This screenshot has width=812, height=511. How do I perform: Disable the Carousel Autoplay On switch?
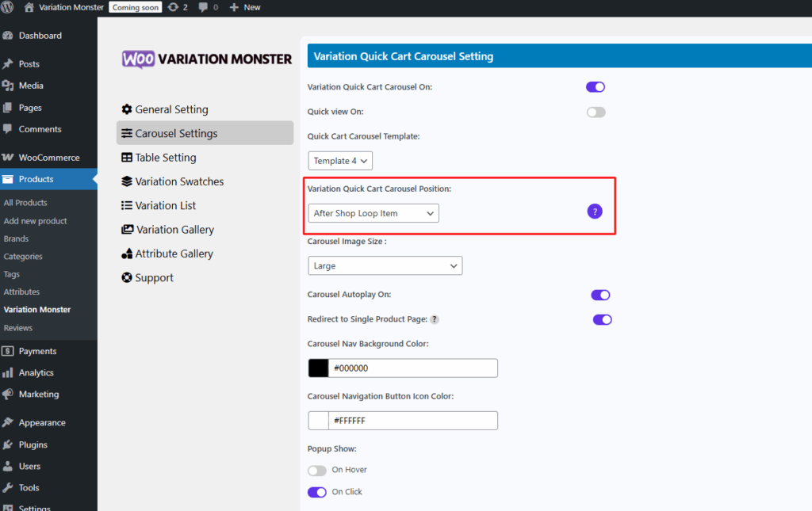601,295
